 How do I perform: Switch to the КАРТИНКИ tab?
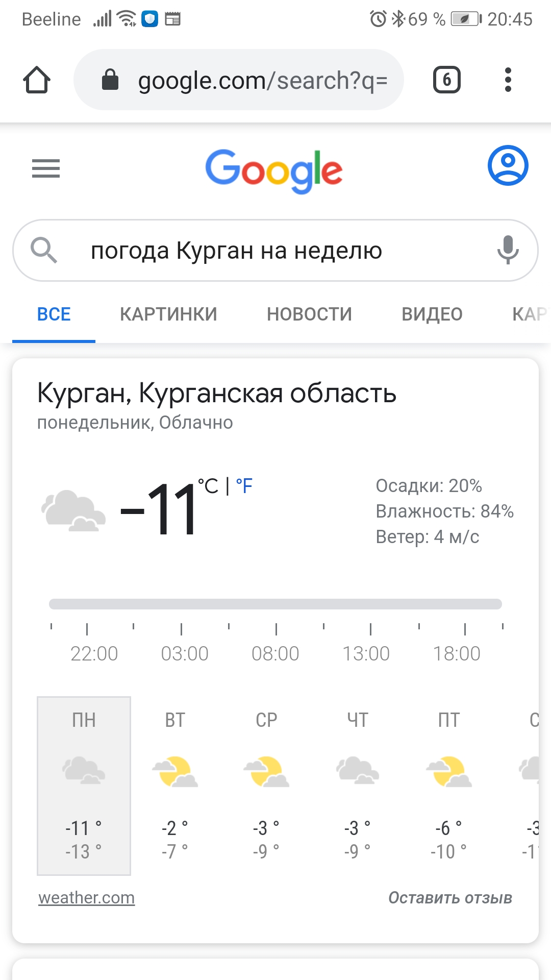tap(168, 314)
